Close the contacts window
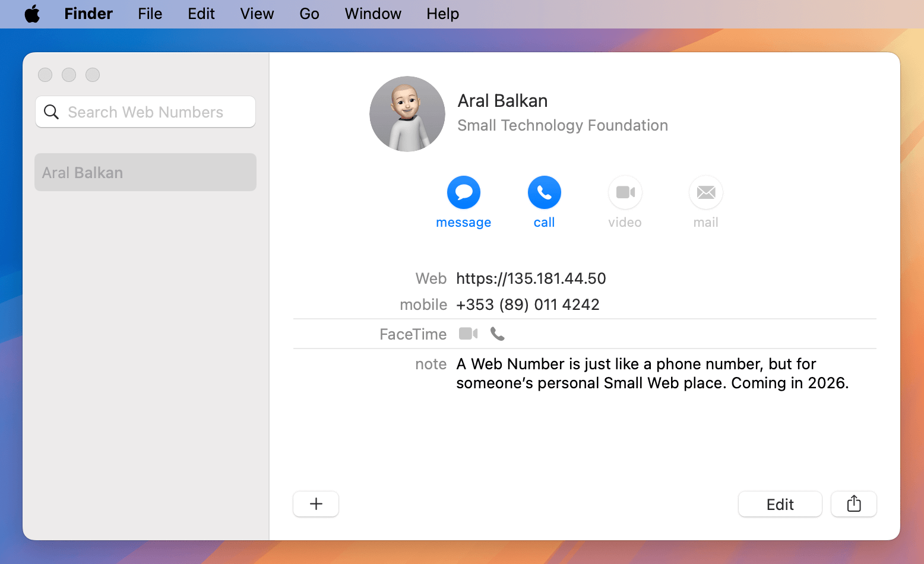924x564 pixels. pyautogui.click(x=45, y=75)
